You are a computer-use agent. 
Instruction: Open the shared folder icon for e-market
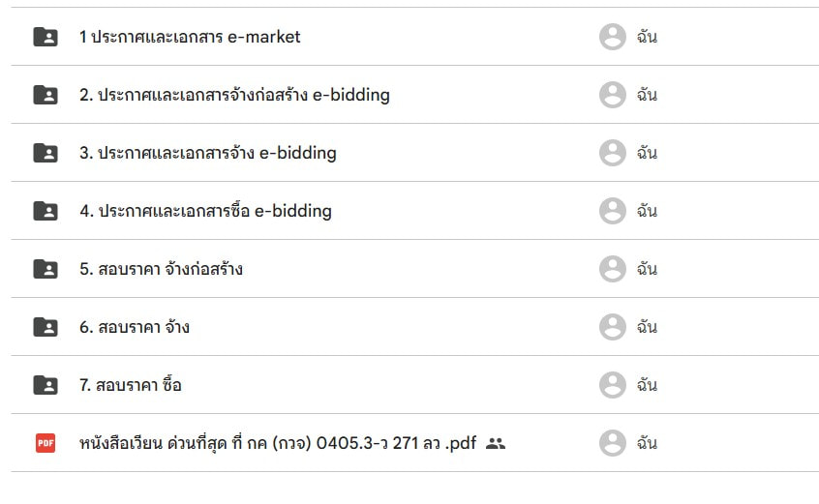45,37
